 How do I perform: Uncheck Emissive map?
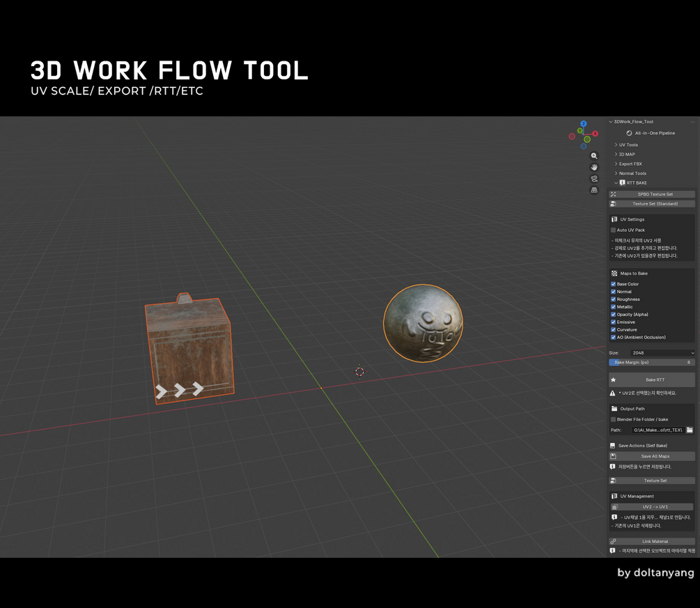(x=613, y=322)
